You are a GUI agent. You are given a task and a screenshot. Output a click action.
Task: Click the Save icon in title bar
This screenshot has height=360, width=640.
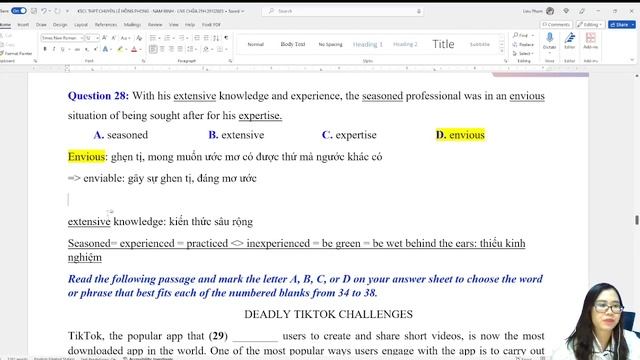click(x=34, y=11)
